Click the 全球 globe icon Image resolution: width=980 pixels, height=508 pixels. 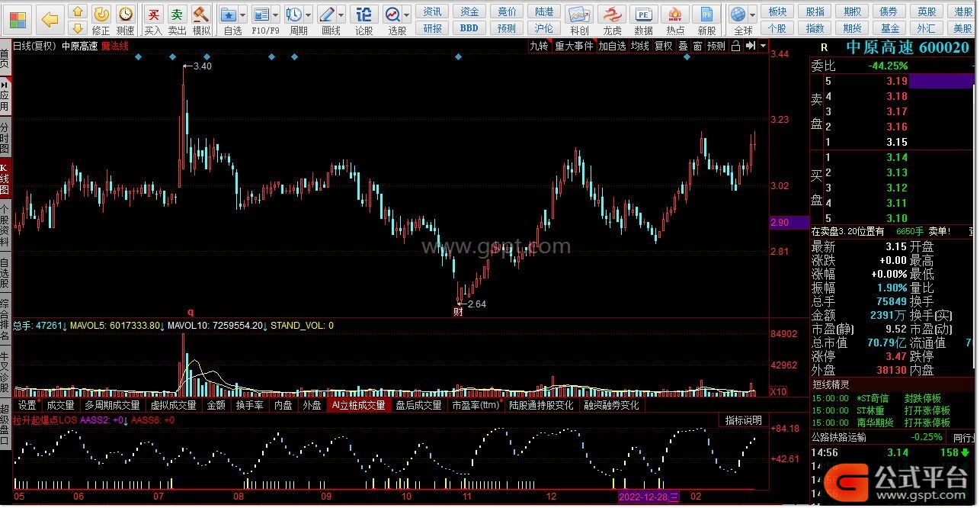pos(738,14)
